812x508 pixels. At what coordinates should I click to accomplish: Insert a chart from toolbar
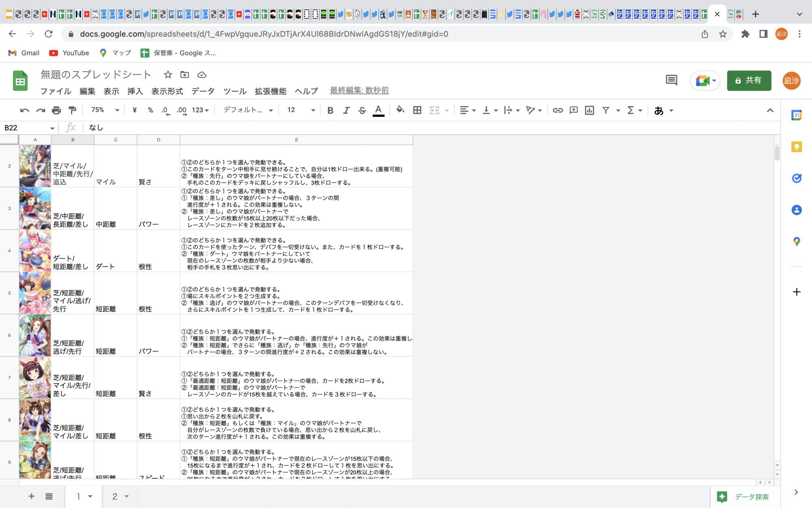tap(590, 110)
